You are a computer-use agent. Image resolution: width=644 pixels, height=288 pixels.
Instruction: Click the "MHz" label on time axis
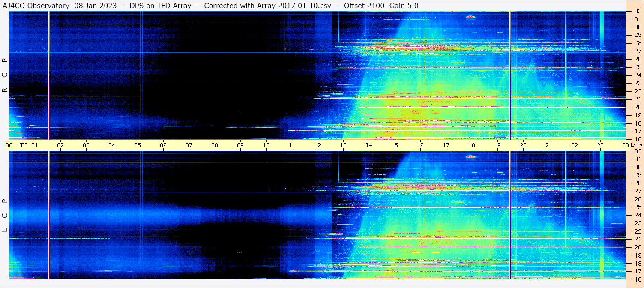click(636, 145)
